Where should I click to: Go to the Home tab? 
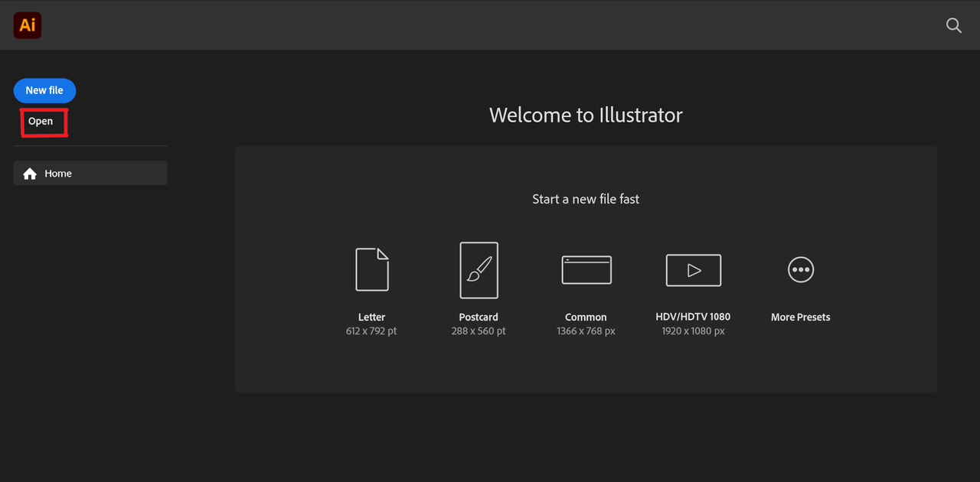[90, 173]
